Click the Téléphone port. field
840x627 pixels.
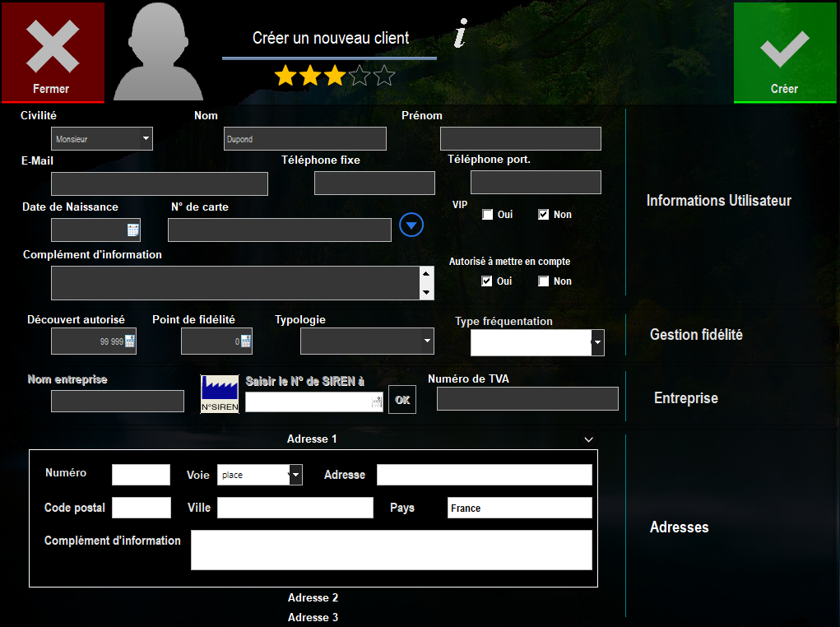click(x=536, y=182)
